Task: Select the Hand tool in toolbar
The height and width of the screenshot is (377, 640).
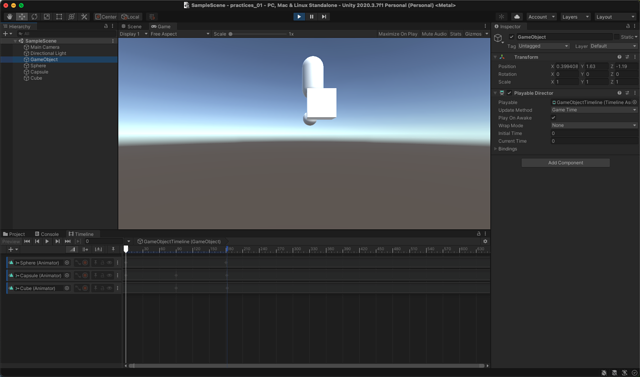Action: (9, 17)
